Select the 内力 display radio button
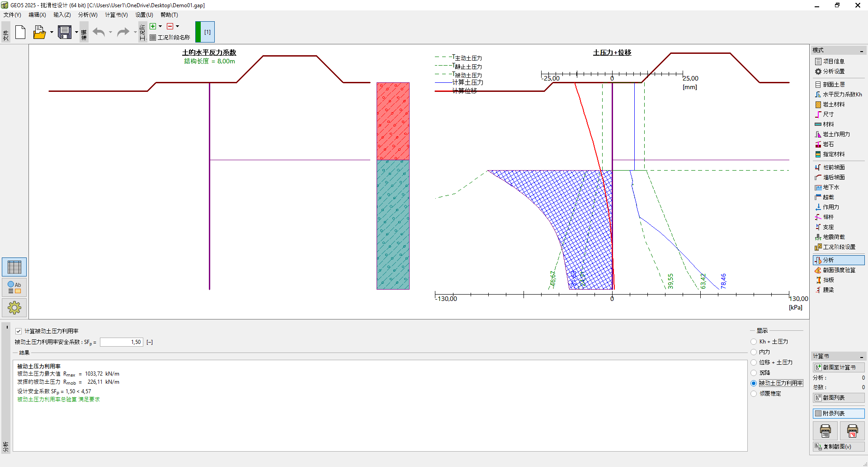Viewport: 868px width, 467px height. coord(754,352)
